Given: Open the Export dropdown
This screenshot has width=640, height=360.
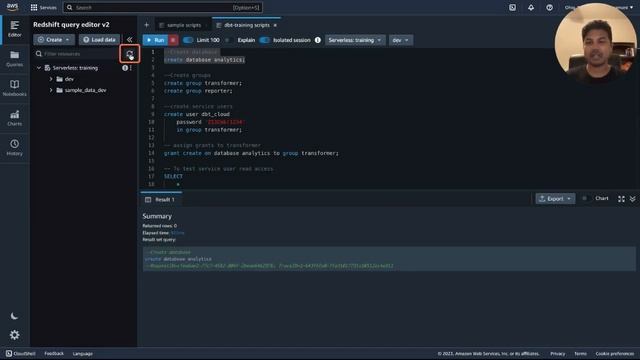Looking at the screenshot, I should (555, 199).
